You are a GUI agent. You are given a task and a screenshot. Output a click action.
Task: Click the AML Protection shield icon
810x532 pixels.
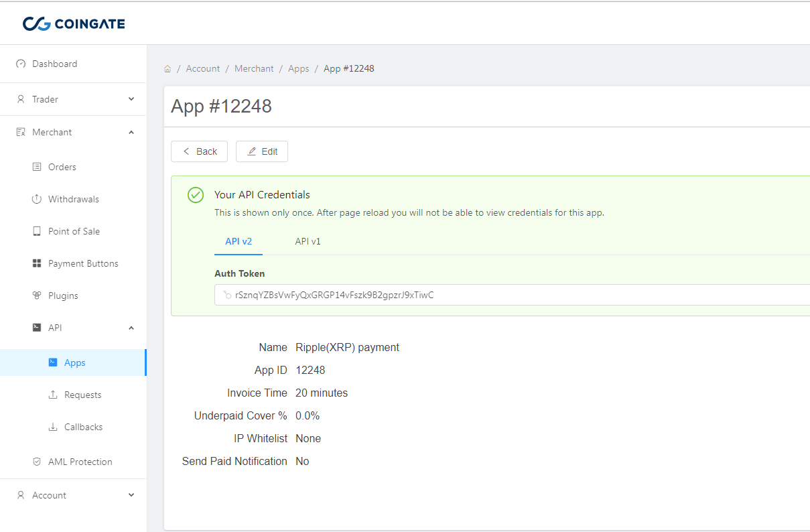[37, 462]
